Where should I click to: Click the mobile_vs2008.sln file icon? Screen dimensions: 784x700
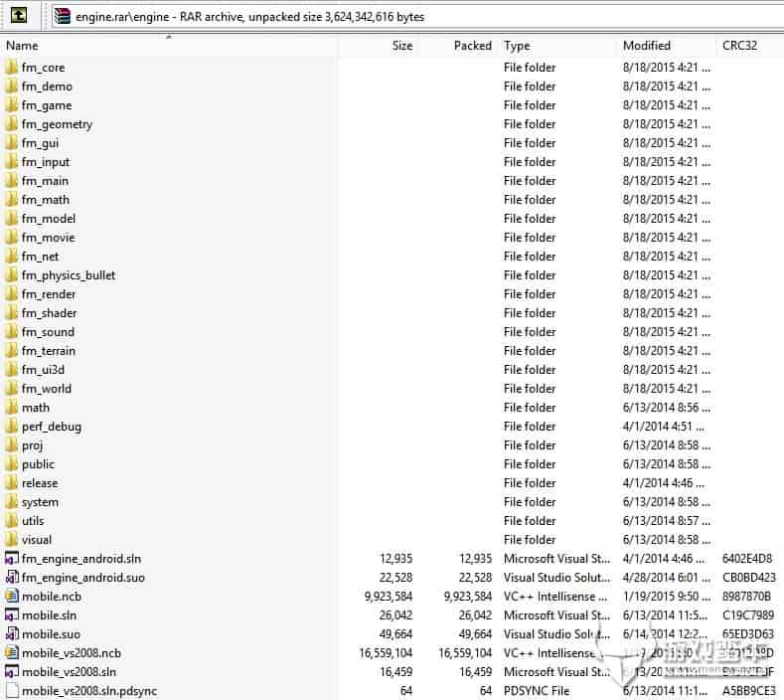tap(12, 671)
